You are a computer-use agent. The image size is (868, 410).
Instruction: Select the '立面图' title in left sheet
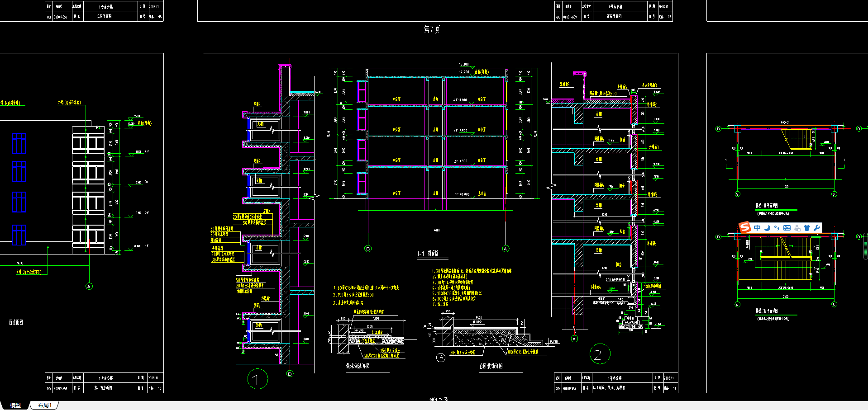pos(16,322)
